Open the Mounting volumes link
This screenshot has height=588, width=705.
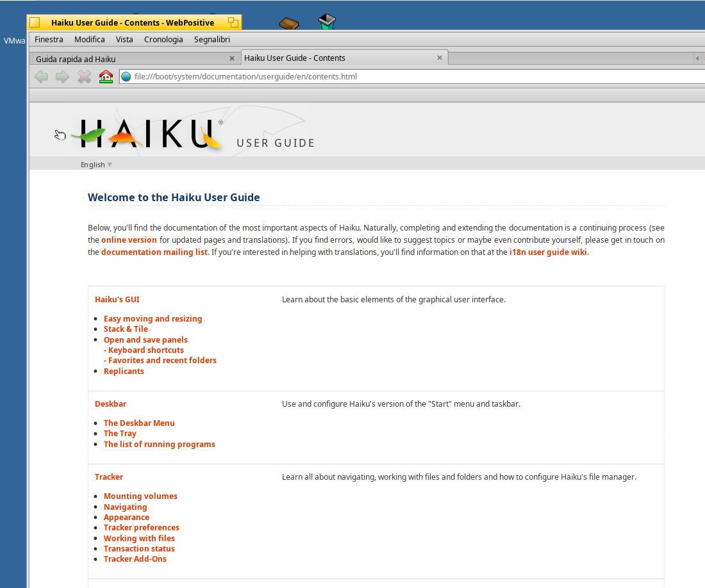coord(141,496)
